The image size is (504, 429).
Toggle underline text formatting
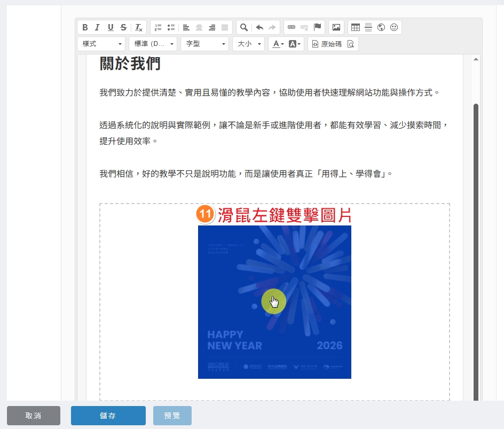(x=111, y=27)
